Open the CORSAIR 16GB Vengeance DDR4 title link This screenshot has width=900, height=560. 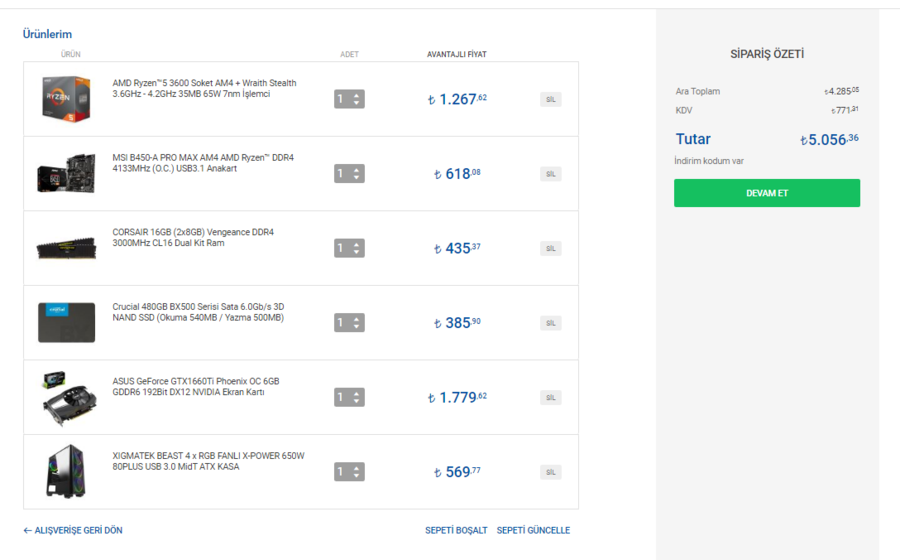coord(193,238)
